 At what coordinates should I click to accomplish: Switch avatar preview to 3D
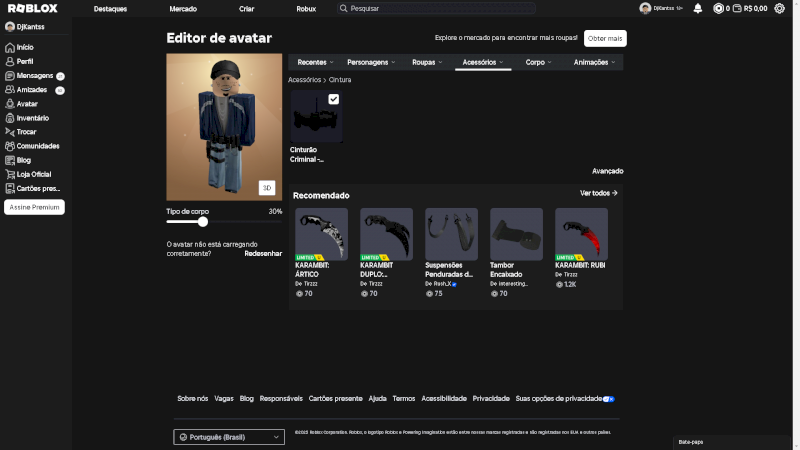(267, 188)
